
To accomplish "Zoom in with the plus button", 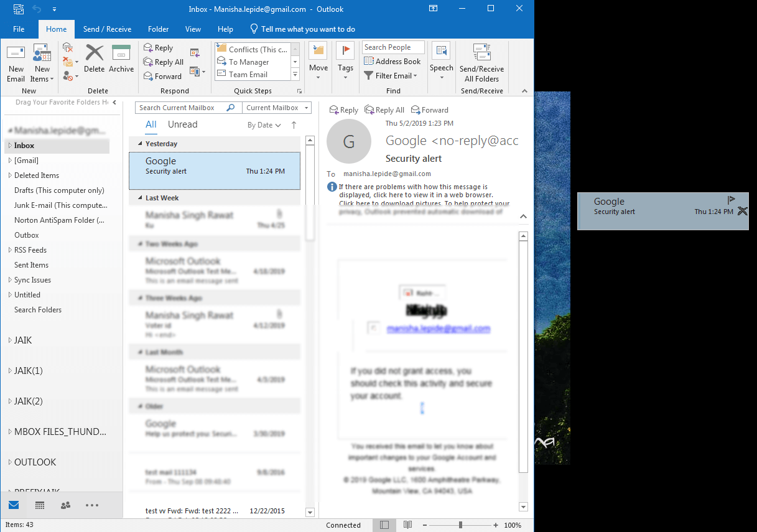I will click(x=496, y=525).
